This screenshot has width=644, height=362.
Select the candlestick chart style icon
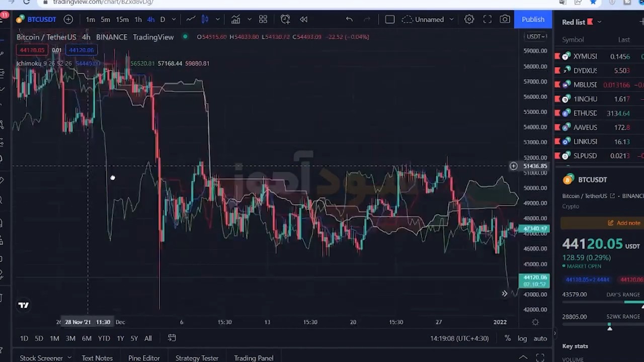pos(205,20)
